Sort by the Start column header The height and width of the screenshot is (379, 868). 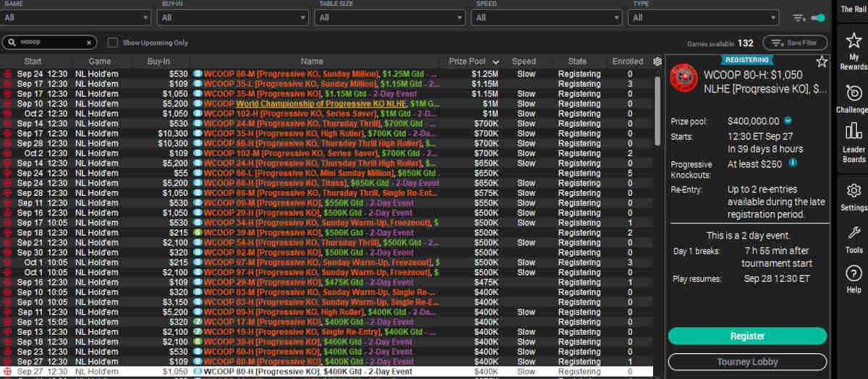(33, 61)
